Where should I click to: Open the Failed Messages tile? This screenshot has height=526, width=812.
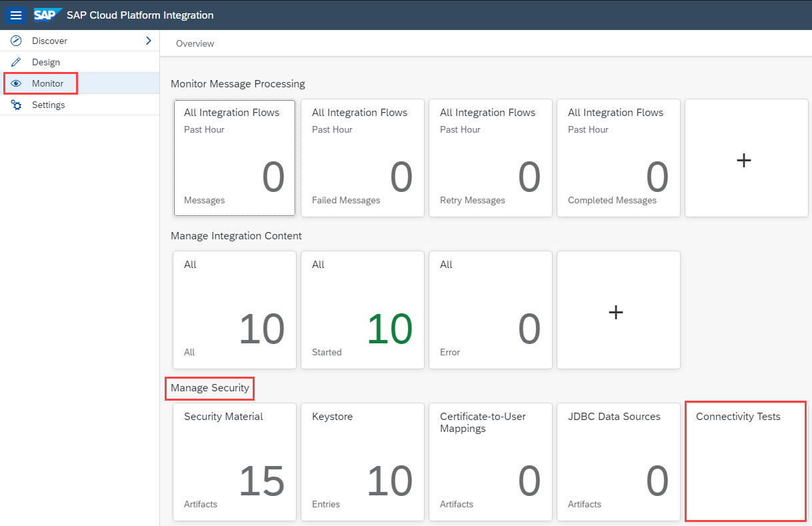(x=362, y=159)
